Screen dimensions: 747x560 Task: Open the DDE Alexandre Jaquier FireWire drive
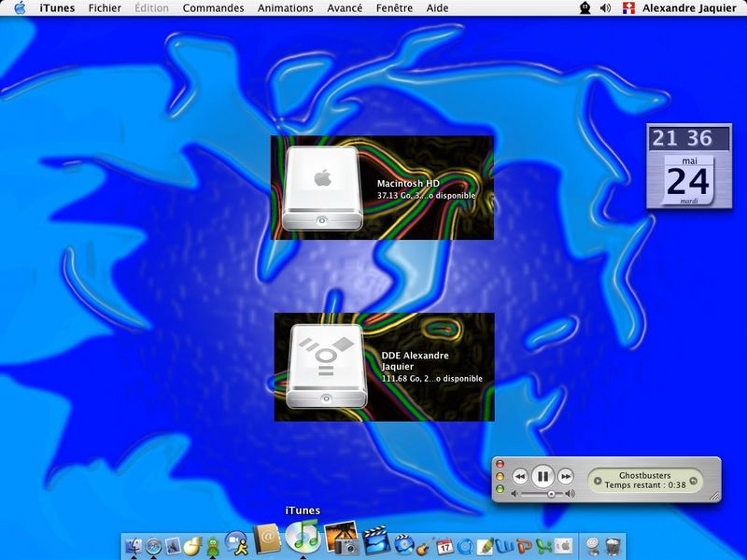point(326,366)
